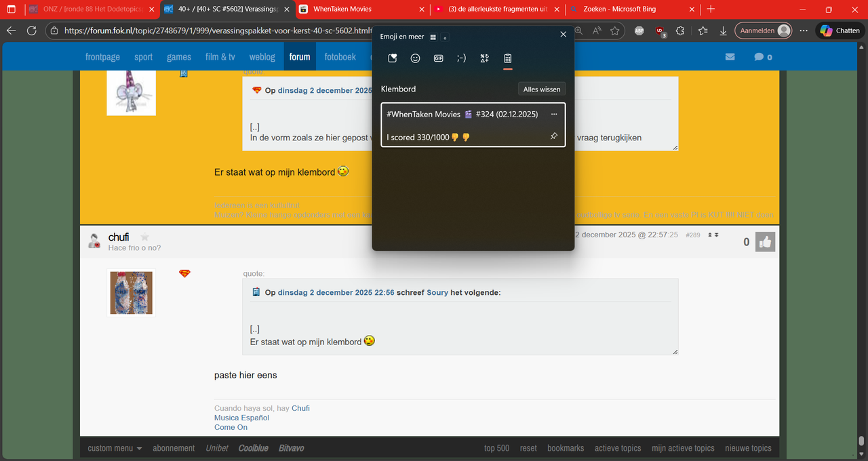Viewport: 868px width, 461px height.
Task: Open the sport section
Action: pyautogui.click(x=144, y=57)
